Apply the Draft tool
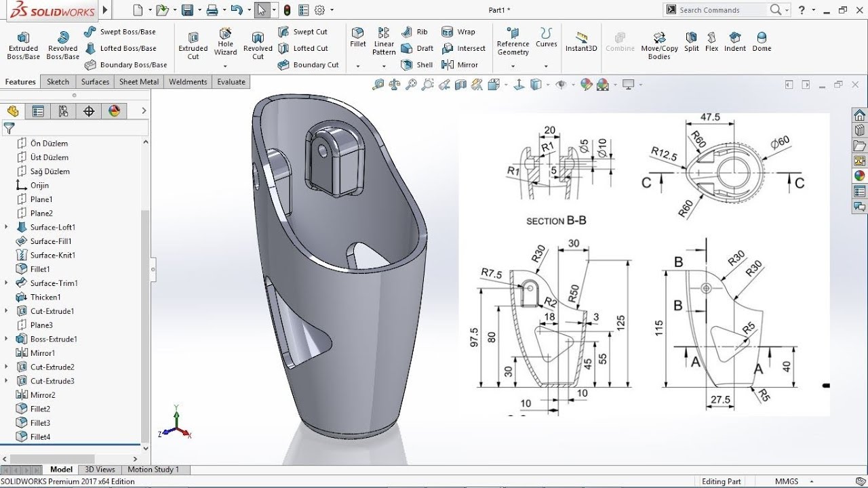 [x=417, y=48]
